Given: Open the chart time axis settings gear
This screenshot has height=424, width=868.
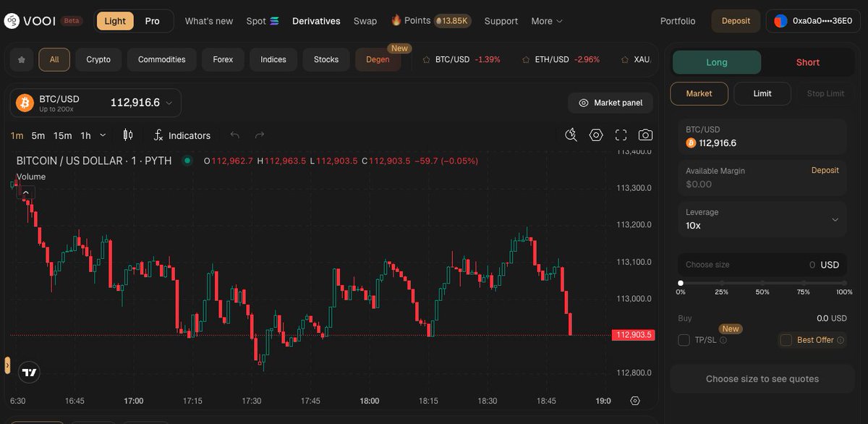Looking at the screenshot, I should [635, 401].
